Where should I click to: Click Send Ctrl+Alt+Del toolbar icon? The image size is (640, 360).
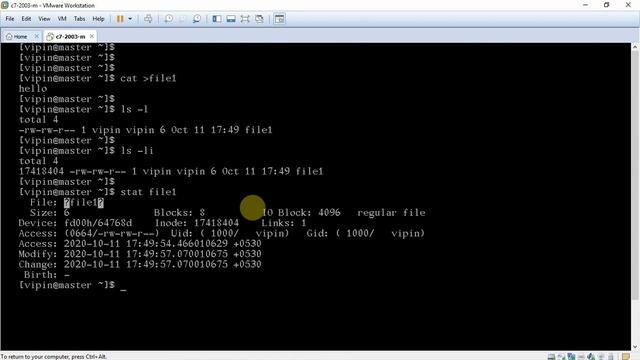[x=148, y=19]
